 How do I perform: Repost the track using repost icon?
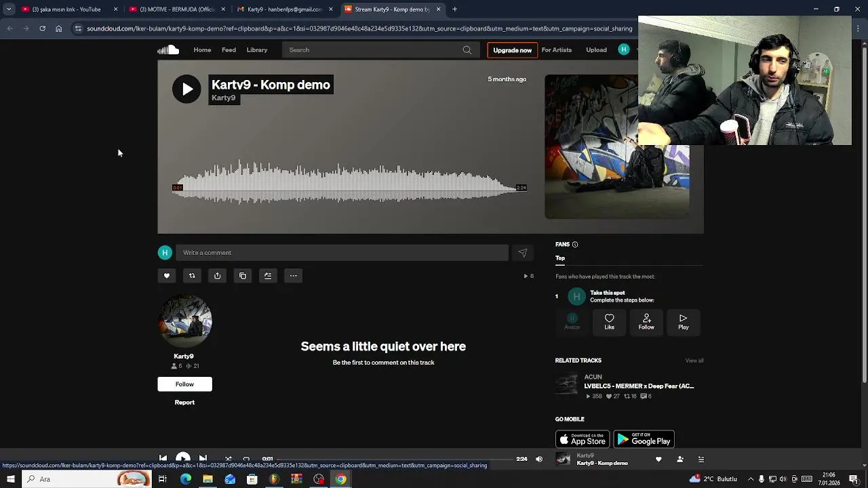pos(192,276)
